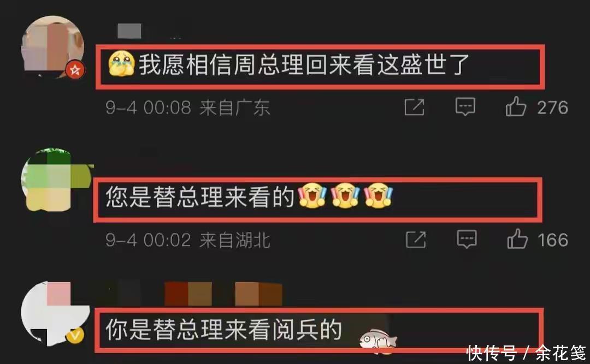Tap the red star badge on first avatar

coord(75,70)
